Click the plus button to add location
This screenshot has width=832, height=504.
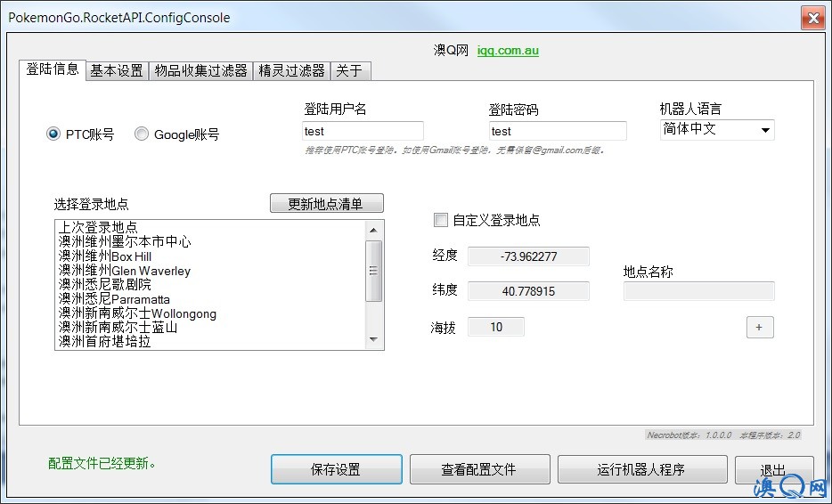[760, 327]
